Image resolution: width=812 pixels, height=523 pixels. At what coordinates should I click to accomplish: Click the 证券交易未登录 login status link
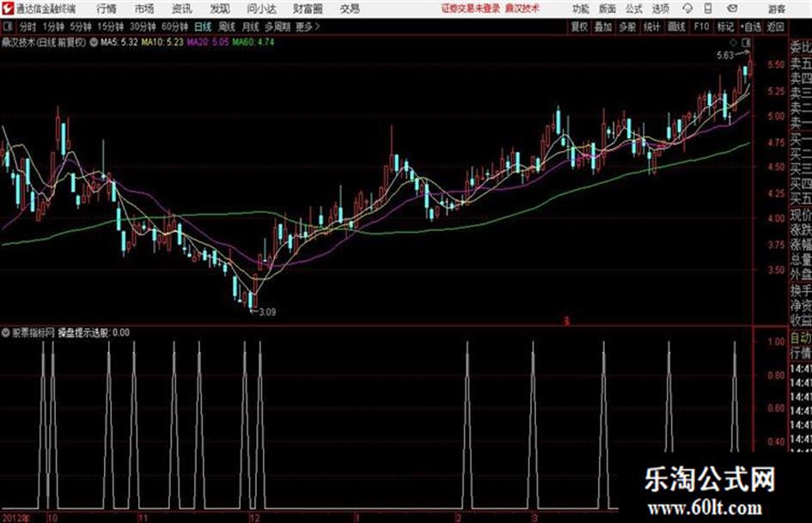coord(471,9)
